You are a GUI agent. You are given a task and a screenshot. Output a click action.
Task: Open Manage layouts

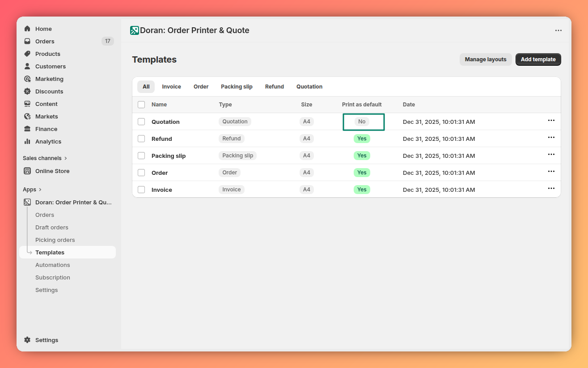pos(486,59)
